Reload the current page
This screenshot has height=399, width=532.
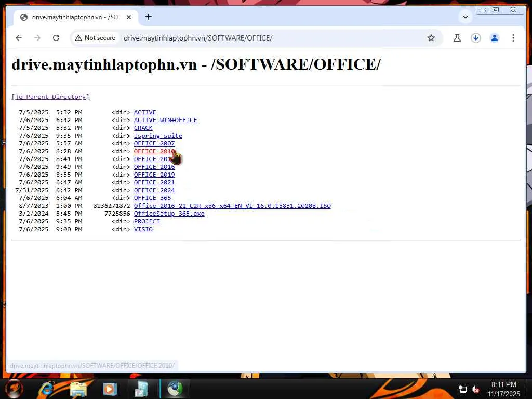(x=56, y=38)
